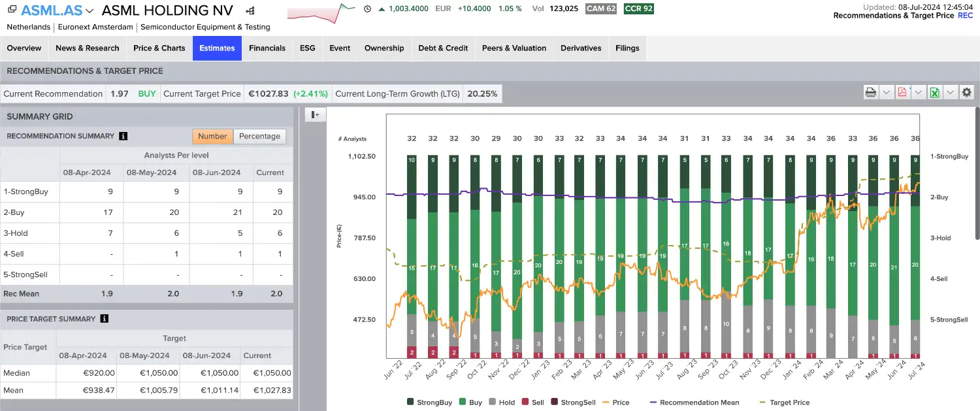Toggle the Target Price line in legend

tap(785, 403)
